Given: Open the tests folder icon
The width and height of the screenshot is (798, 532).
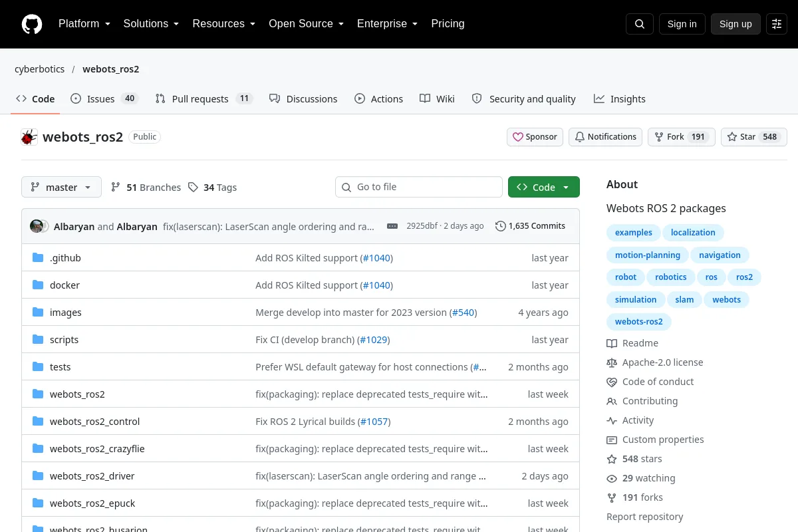Looking at the screenshot, I should pyautogui.click(x=38, y=367).
